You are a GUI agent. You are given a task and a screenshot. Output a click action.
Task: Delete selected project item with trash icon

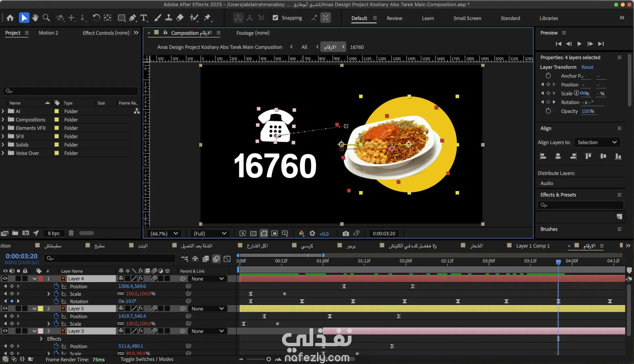tap(71, 233)
